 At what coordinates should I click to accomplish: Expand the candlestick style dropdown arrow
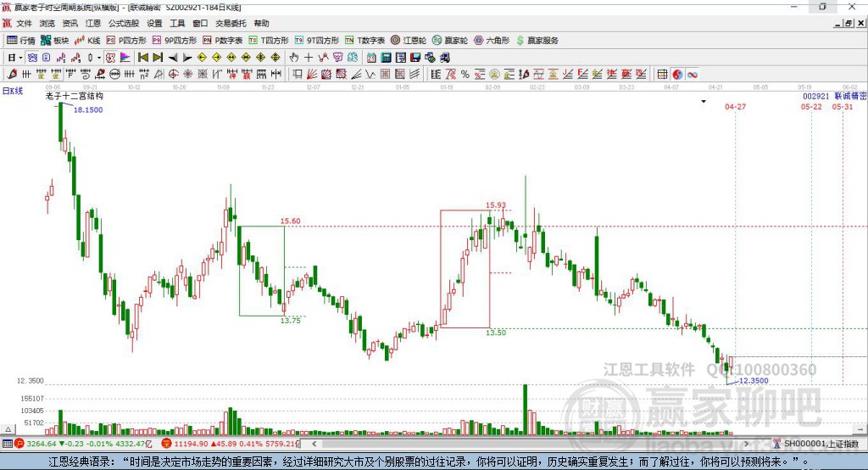[99, 57]
